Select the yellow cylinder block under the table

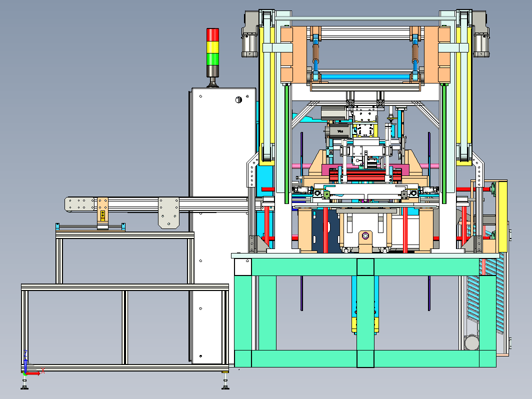coord(365,325)
